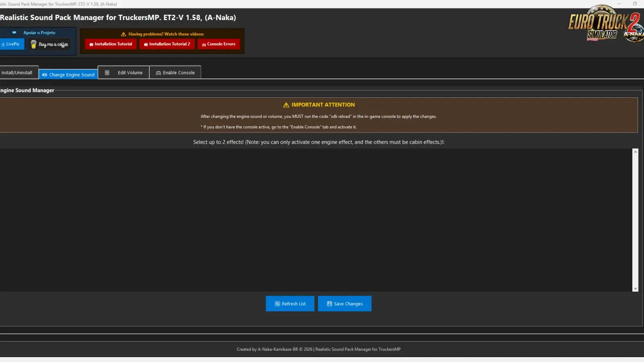Select the Change Engine Sound tab
The width and height of the screenshot is (644, 362).
(68, 75)
